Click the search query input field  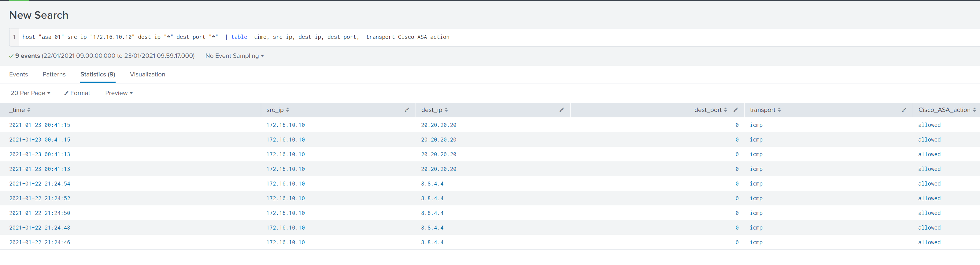click(x=494, y=37)
